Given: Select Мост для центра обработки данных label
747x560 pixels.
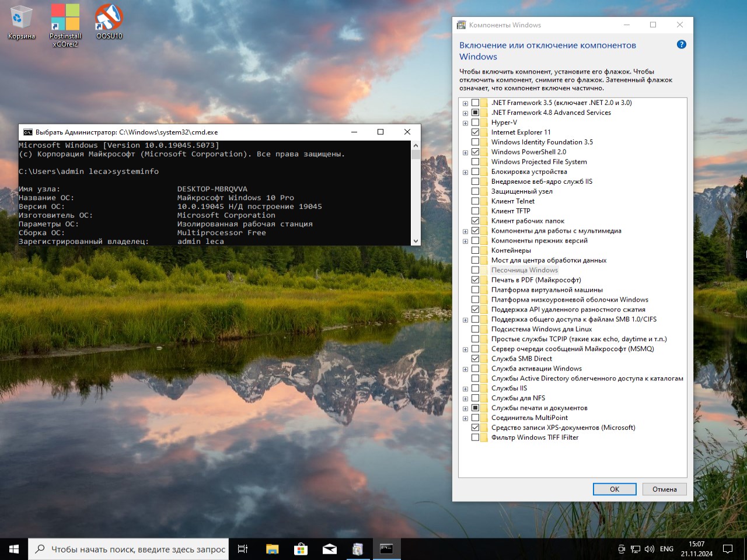Looking at the screenshot, I should coord(549,260).
